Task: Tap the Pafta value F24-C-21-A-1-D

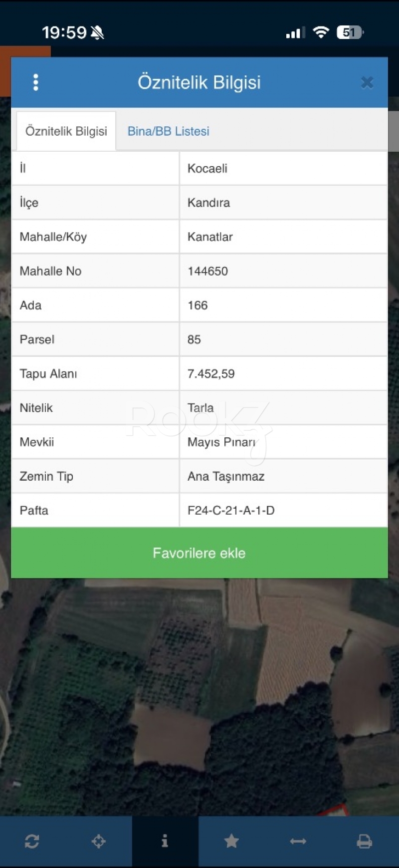Action: pos(231,511)
